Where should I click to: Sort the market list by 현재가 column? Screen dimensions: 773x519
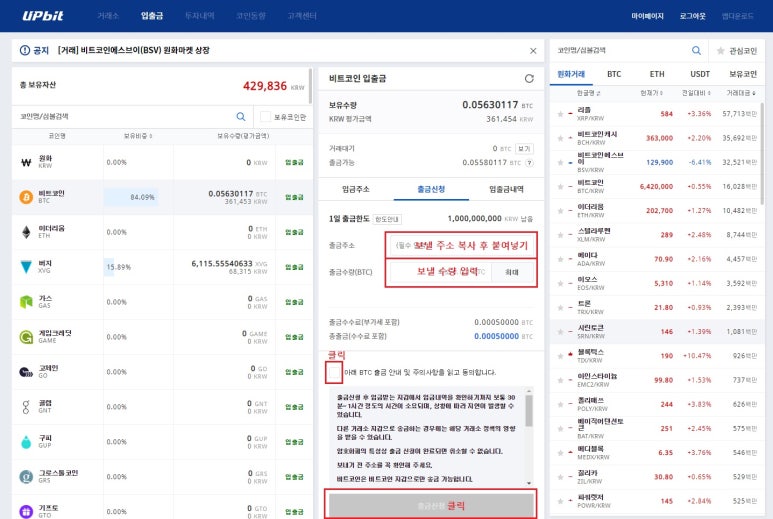coord(652,93)
